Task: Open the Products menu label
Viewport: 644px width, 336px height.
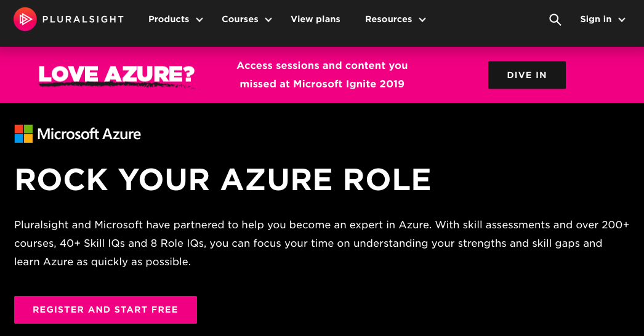Action: 169,19
